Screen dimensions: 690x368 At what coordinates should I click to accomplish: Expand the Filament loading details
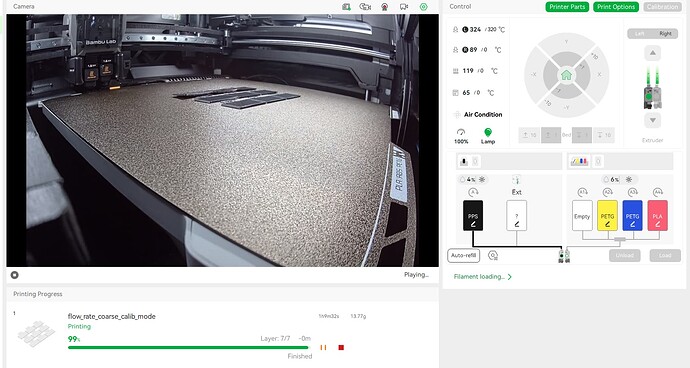pyautogui.click(x=483, y=277)
